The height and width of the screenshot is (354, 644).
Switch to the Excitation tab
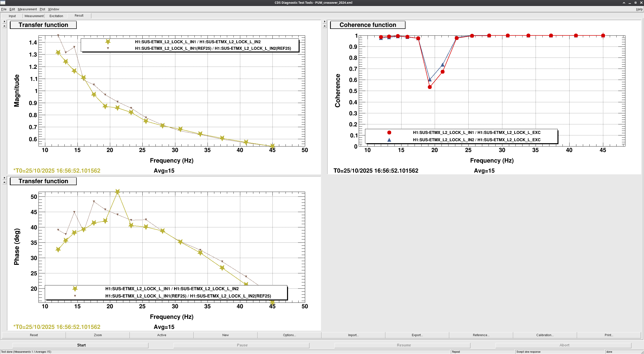tap(56, 16)
